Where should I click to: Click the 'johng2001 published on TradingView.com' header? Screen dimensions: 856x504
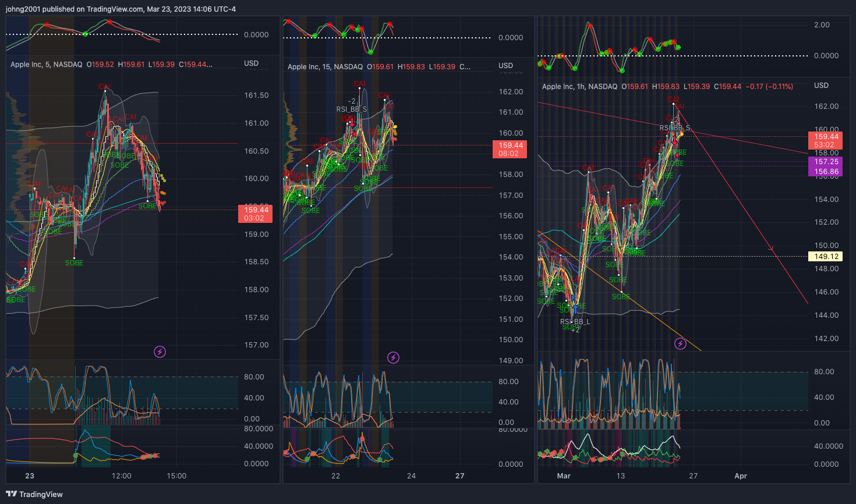point(74,9)
